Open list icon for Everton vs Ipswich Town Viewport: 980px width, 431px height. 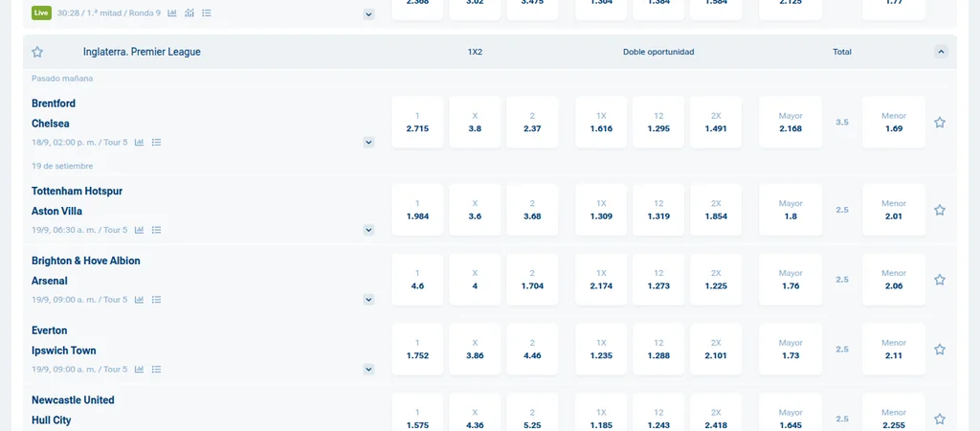pyautogui.click(x=156, y=370)
